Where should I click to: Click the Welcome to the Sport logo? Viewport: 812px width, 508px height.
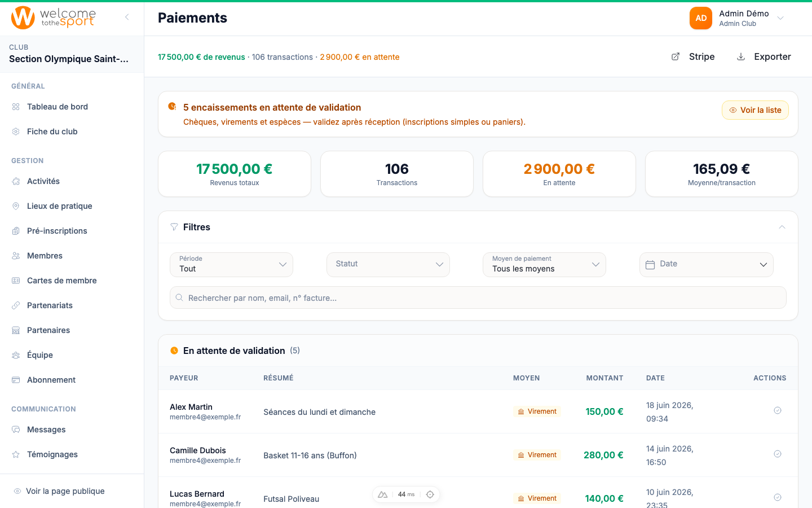pos(54,17)
